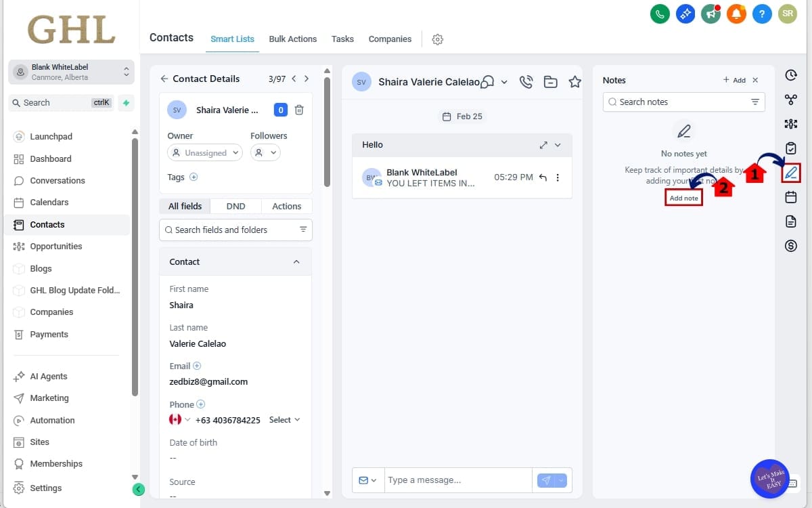Open the Owner Unassigned dropdown

[204, 152]
